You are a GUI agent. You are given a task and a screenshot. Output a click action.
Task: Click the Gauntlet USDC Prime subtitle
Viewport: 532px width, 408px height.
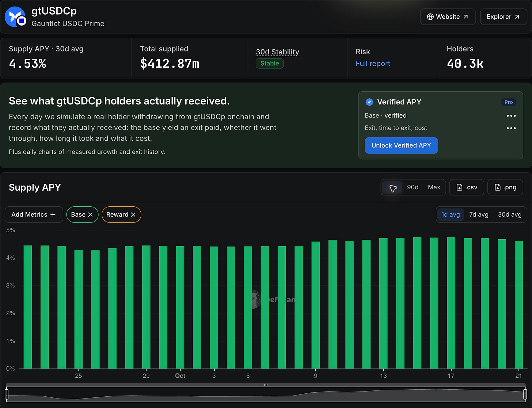pyautogui.click(x=68, y=23)
